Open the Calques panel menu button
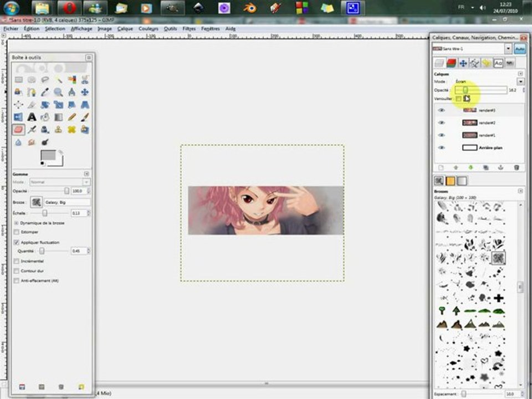532x399 pixels. (x=520, y=74)
